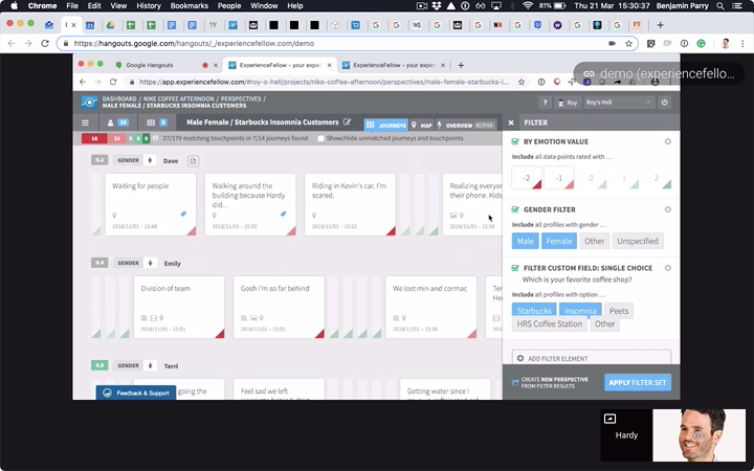Toggle the Filter Custom Field checkbox
754x471 pixels.
(515, 268)
